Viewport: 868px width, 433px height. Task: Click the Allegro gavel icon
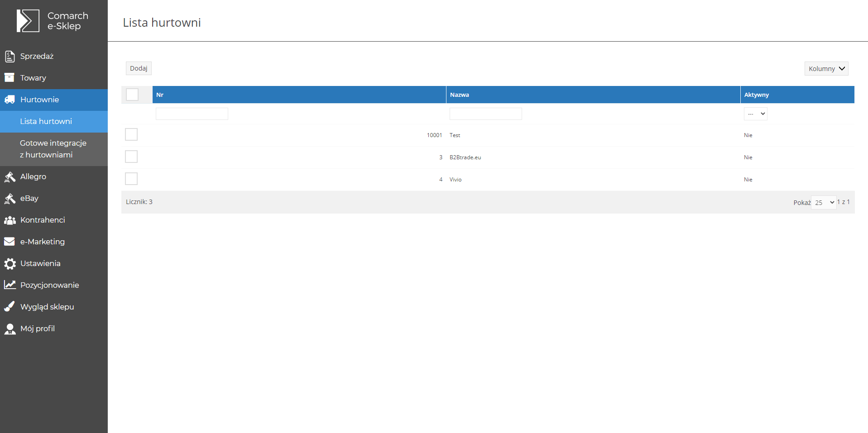(x=10, y=176)
